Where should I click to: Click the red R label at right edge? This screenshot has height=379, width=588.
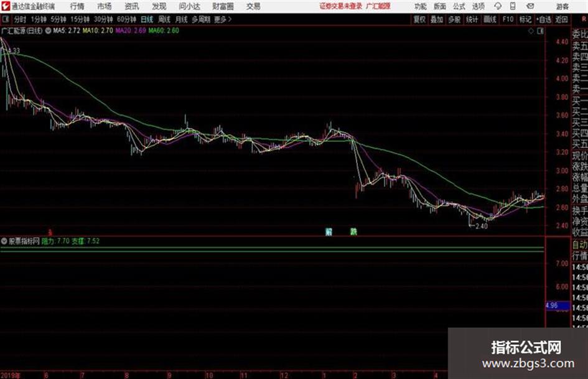click(x=584, y=19)
